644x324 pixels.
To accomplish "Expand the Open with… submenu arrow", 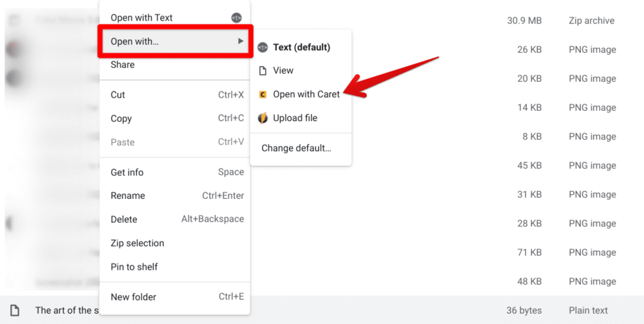I will (x=241, y=41).
